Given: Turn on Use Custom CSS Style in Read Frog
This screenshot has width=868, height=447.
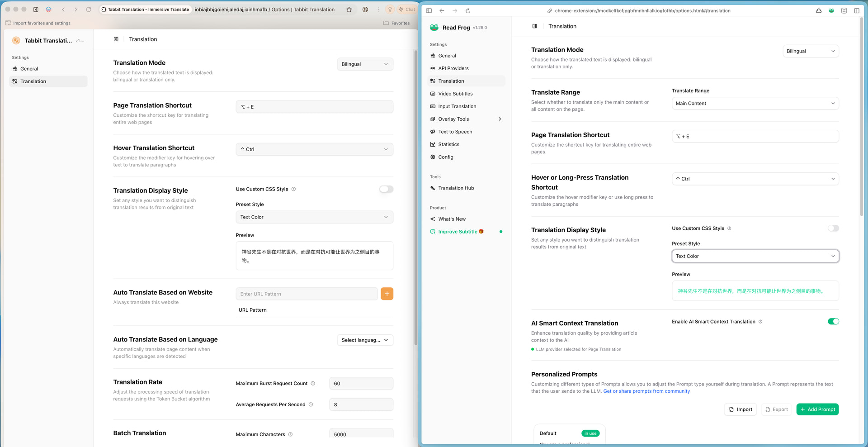Looking at the screenshot, I should [x=833, y=228].
